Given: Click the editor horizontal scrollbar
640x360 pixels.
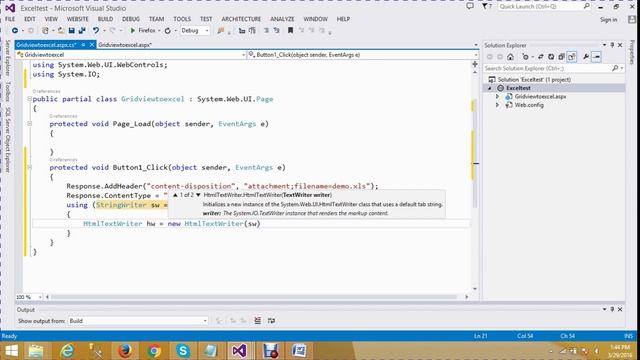Looking at the screenshot, I should (x=253, y=297).
